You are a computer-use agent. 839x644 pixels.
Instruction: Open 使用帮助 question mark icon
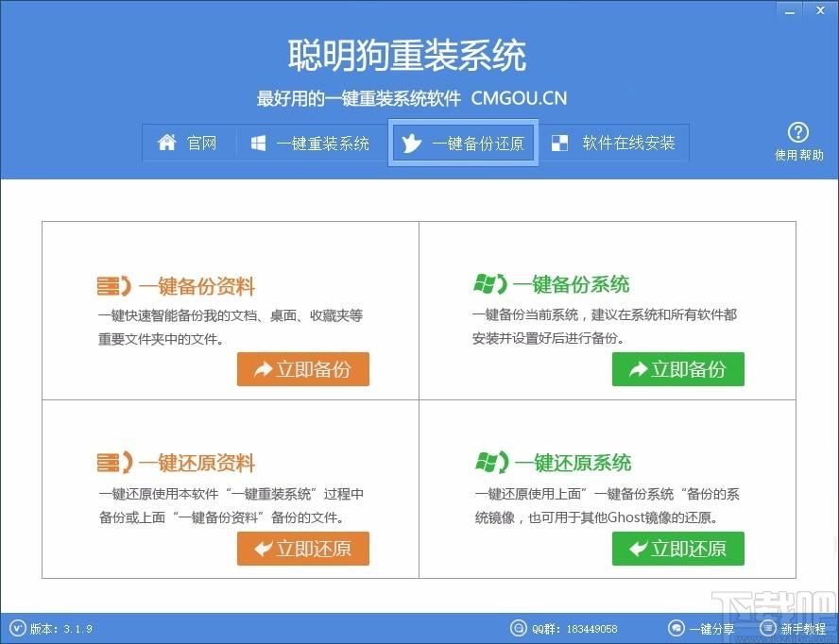pyautogui.click(x=798, y=132)
